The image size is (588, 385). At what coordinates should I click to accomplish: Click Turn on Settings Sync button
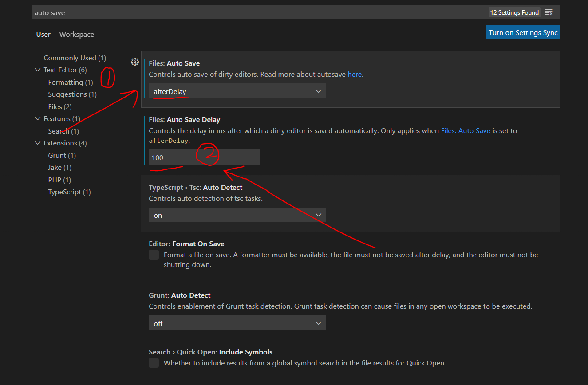pos(523,32)
